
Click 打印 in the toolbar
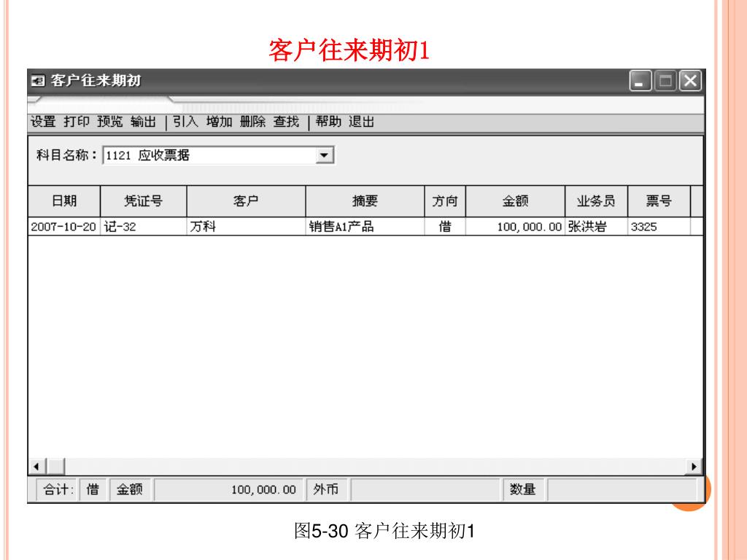[x=77, y=122]
